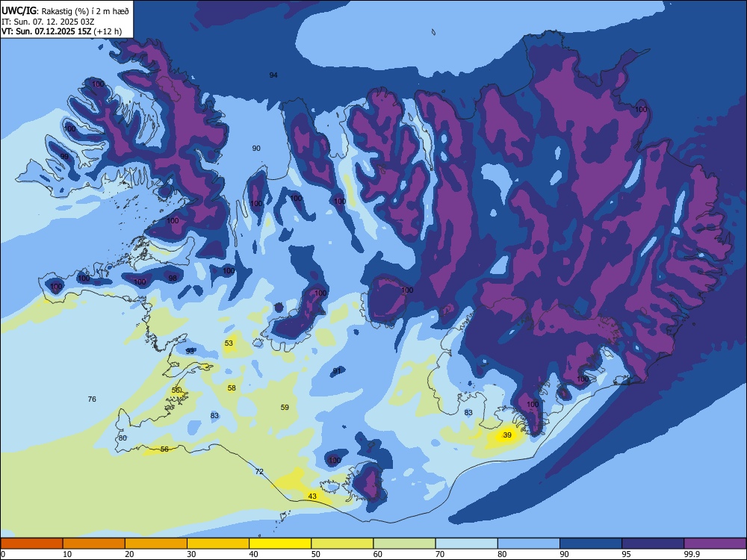Click the title 'UWC/IG: Rakastig (%) í 2 m hæð'
This screenshot has height=560, width=747.
click(65, 10)
